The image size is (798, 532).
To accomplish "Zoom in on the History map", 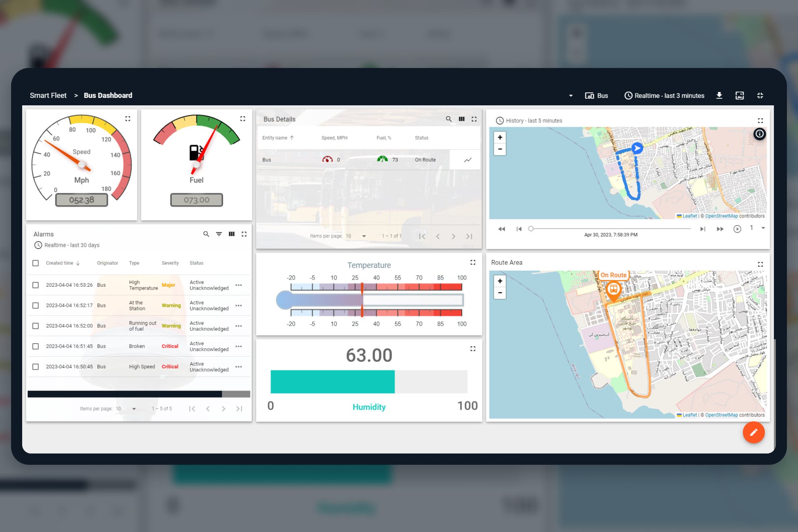I will (500, 137).
